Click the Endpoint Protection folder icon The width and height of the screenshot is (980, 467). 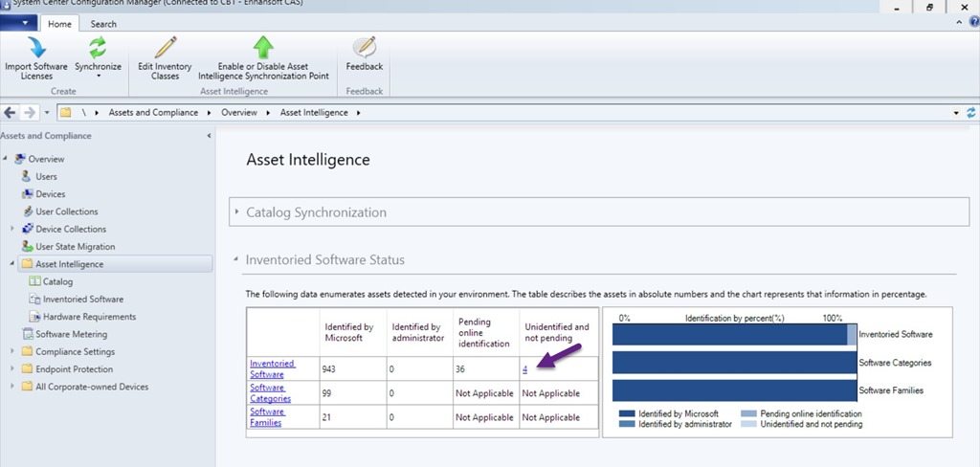pyautogui.click(x=27, y=368)
